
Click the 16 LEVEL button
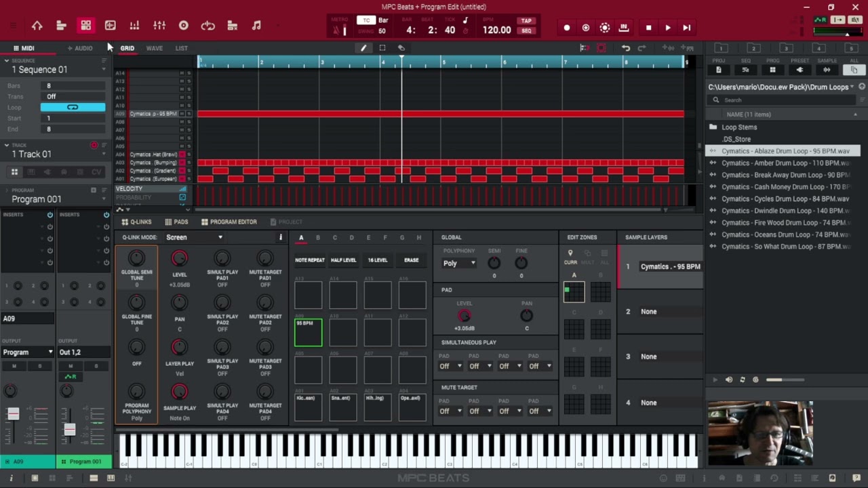point(377,260)
